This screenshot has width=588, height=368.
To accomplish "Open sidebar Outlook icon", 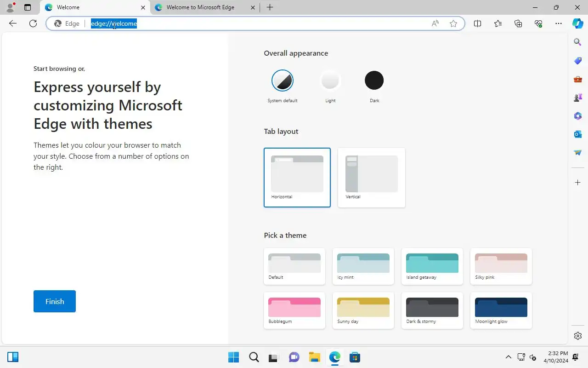I will click(x=578, y=134).
